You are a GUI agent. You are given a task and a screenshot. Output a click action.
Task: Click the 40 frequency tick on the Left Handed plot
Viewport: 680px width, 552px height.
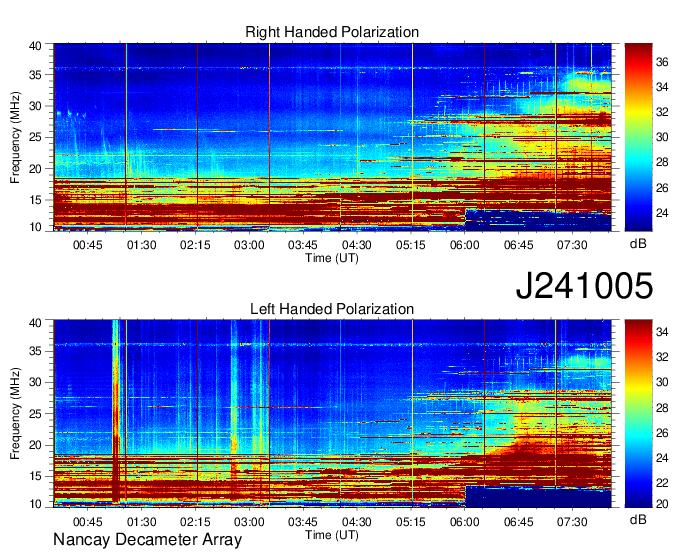tap(35, 323)
